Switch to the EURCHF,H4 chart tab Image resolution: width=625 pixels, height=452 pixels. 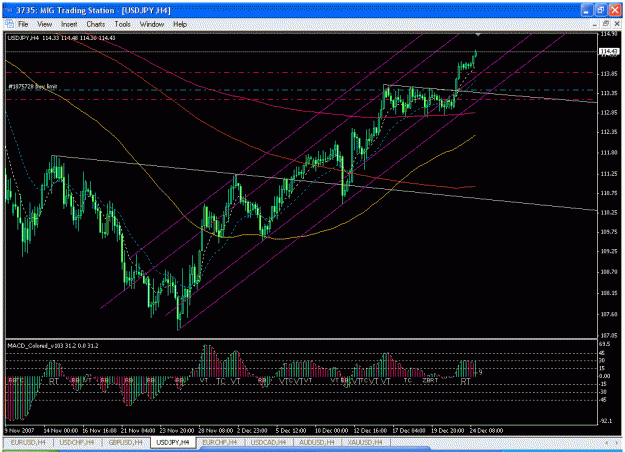tap(220, 442)
